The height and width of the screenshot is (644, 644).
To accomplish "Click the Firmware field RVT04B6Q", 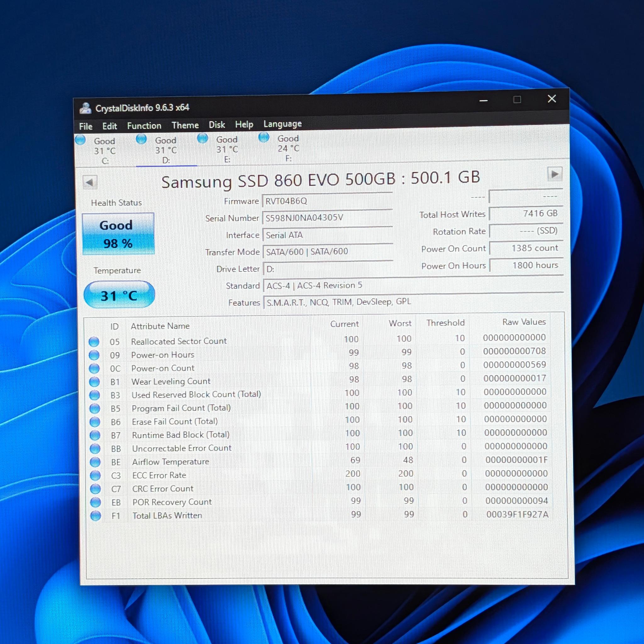I will pyautogui.click(x=327, y=201).
